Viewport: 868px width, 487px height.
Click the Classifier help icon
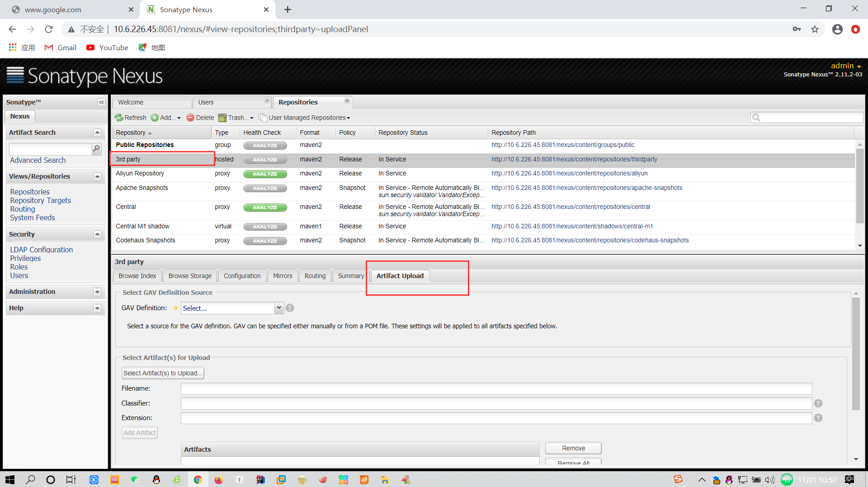click(x=818, y=403)
